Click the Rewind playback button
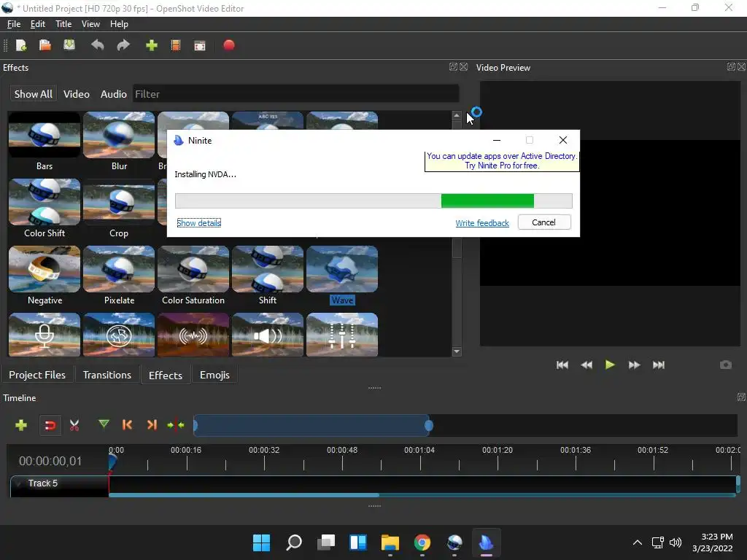Viewport: 747px width, 560px height. click(x=587, y=365)
